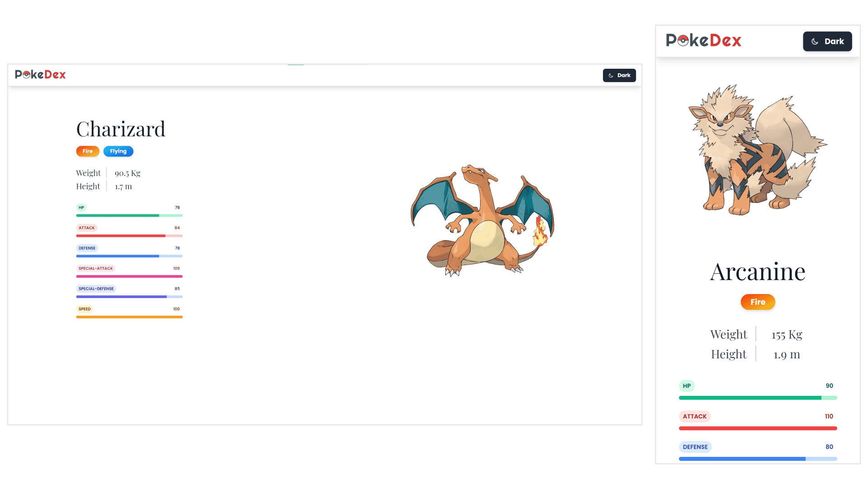Click the Flying type badge
Screen dimensions: 868x489
point(118,152)
